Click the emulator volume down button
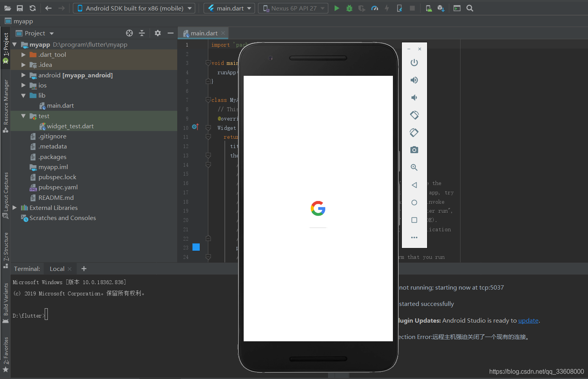This screenshot has width=588, height=379. pos(414,98)
